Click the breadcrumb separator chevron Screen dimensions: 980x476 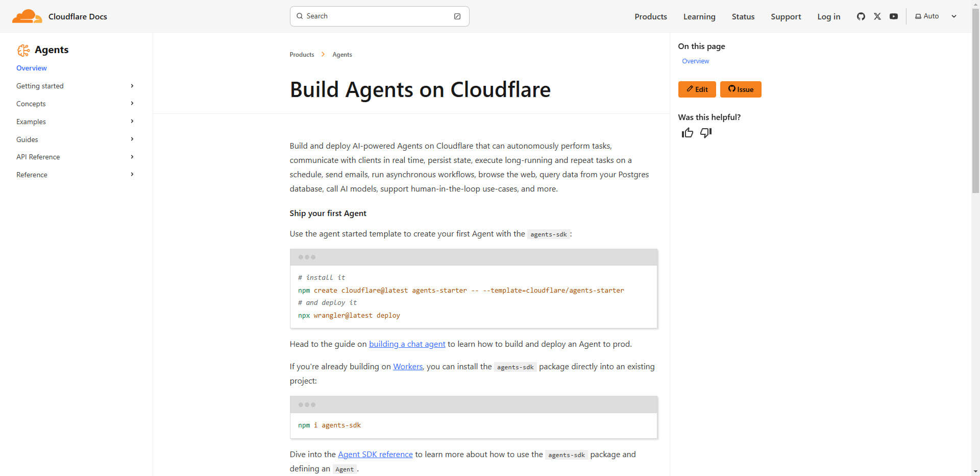(x=323, y=54)
